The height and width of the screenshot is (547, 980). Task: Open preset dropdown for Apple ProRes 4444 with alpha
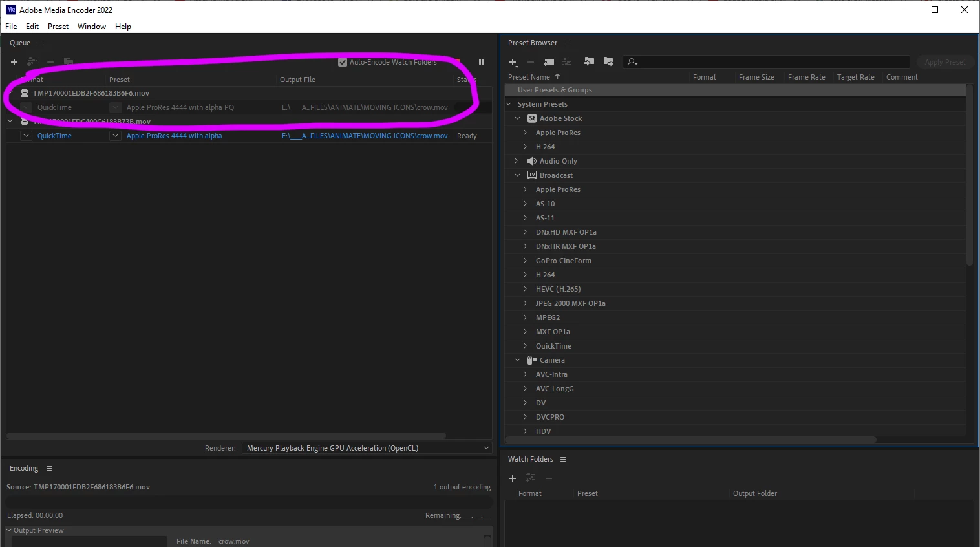point(115,136)
